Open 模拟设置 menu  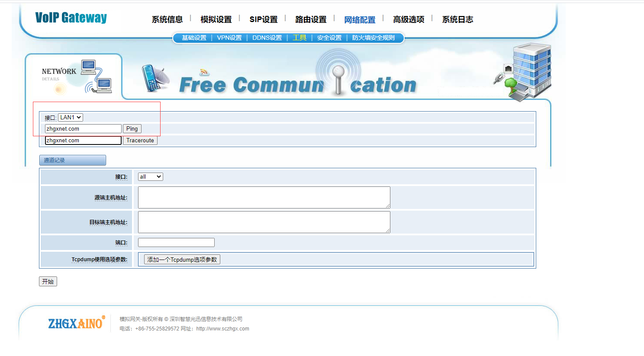tap(216, 19)
